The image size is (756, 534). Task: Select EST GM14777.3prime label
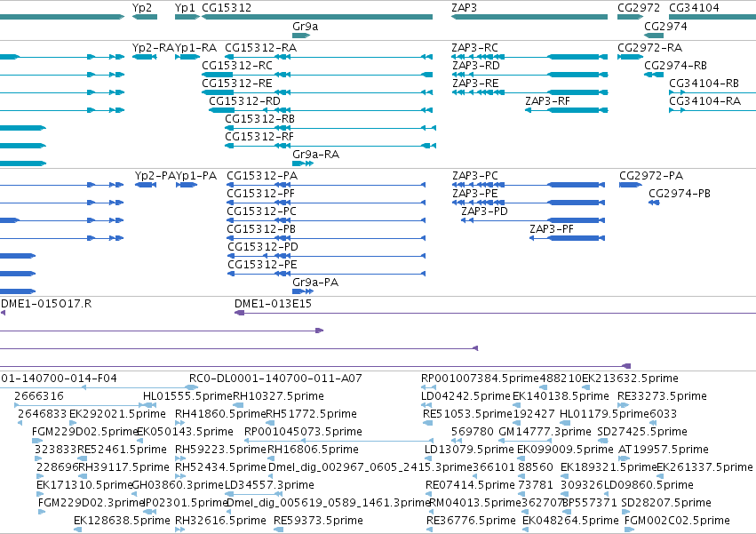click(545, 432)
